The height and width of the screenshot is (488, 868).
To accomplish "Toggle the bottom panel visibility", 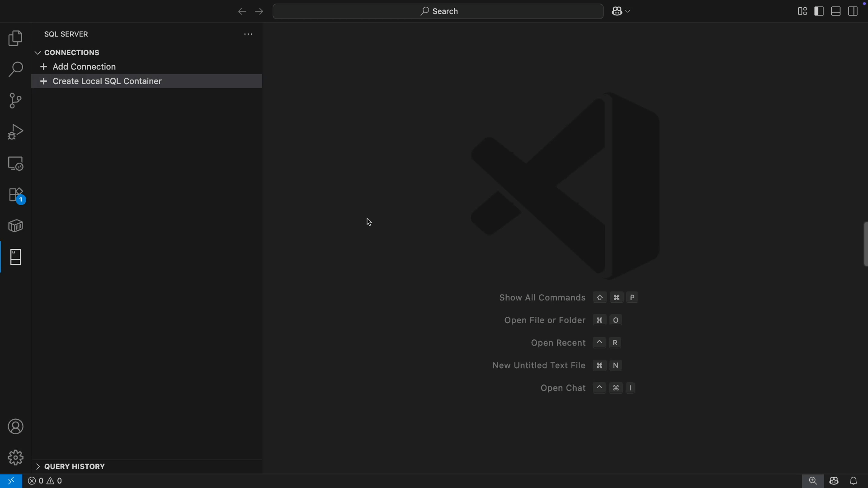I will [x=835, y=11].
